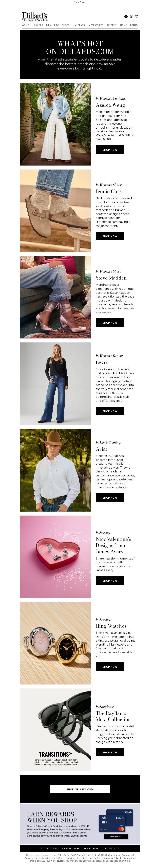Open the View in Browser link
Screen dimensions: 160x868
pos(80,2)
